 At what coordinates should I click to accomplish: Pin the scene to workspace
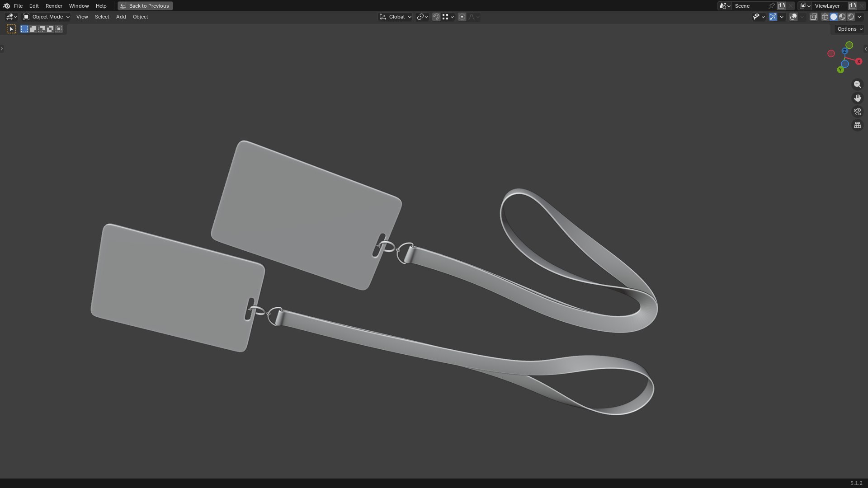pyautogui.click(x=772, y=6)
